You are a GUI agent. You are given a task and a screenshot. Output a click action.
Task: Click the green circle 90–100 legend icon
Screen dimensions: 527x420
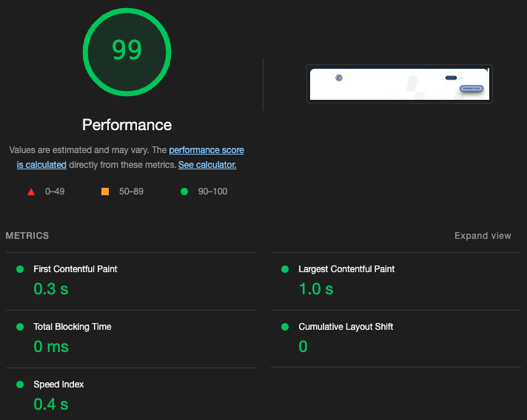click(184, 192)
